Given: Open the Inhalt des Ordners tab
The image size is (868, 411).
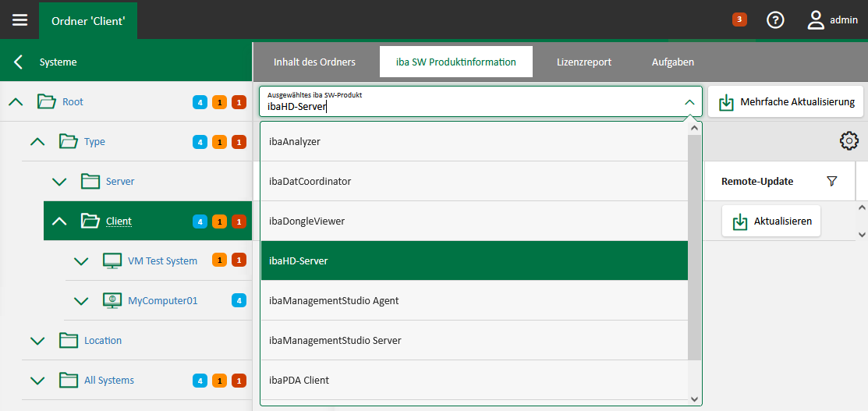Looking at the screenshot, I should pyautogui.click(x=314, y=62).
